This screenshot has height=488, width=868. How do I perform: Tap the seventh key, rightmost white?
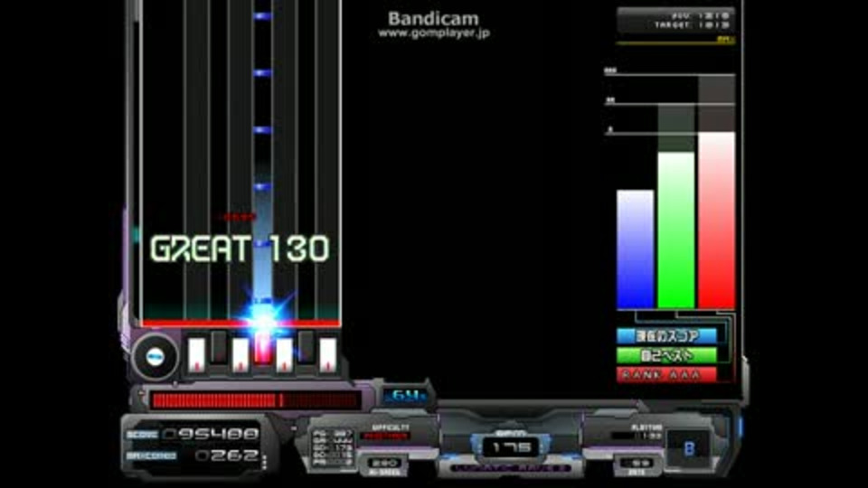pos(327,354)
